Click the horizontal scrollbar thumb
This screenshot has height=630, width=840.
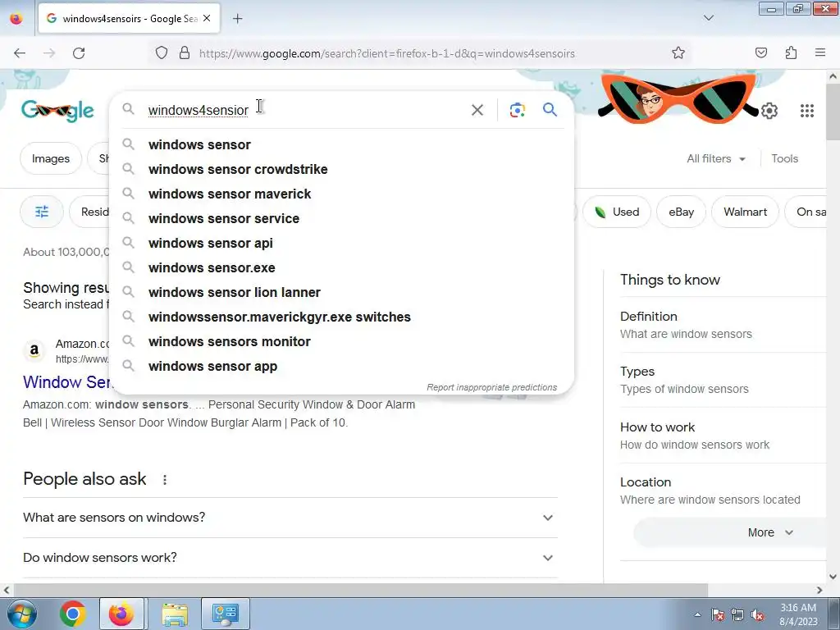(x=360, y=590)
